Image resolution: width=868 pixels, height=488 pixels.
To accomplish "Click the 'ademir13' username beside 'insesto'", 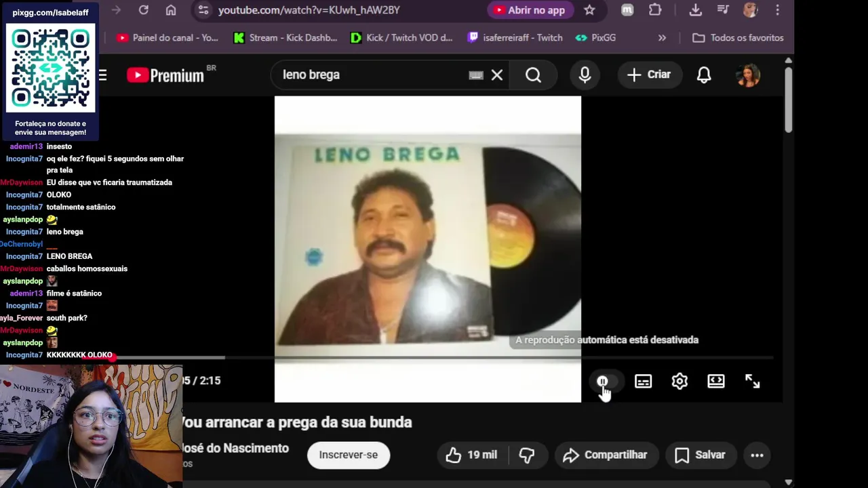I will (x=26, y=146).
